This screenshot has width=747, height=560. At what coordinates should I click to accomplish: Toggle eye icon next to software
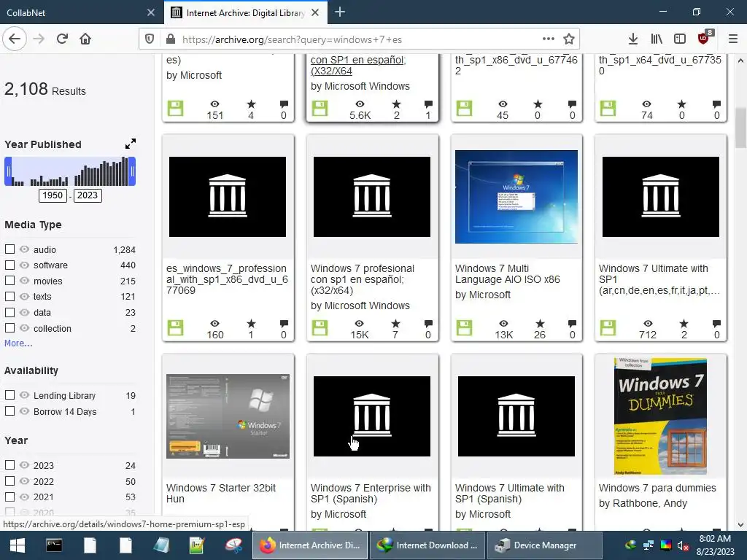coord(24,265)
